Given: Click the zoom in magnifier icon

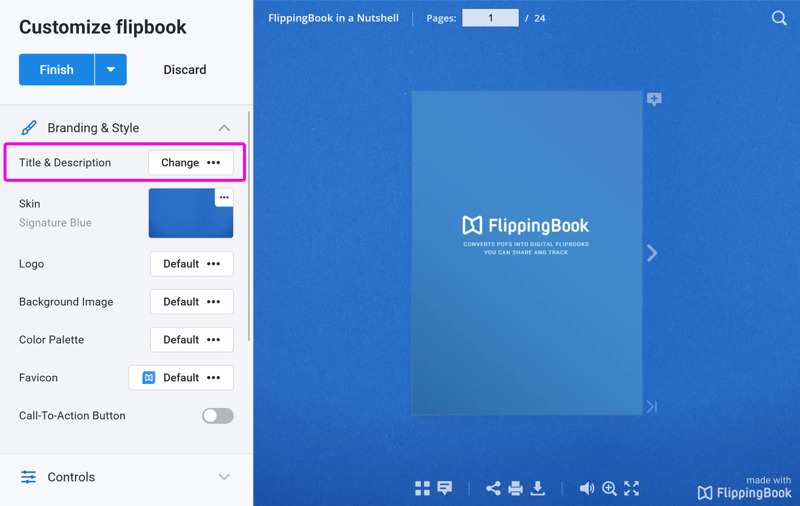Looking at the screenshot, I should pyautogui.click(x=609, y=488).
